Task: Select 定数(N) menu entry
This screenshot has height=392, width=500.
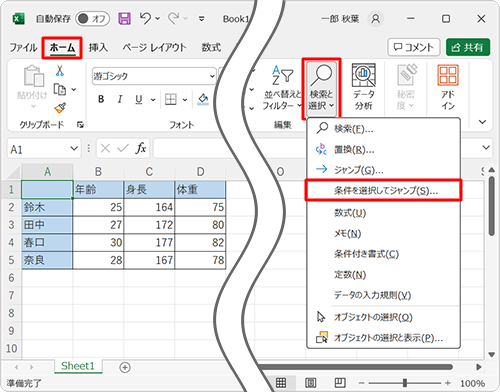Action: [x=383, y=275]
